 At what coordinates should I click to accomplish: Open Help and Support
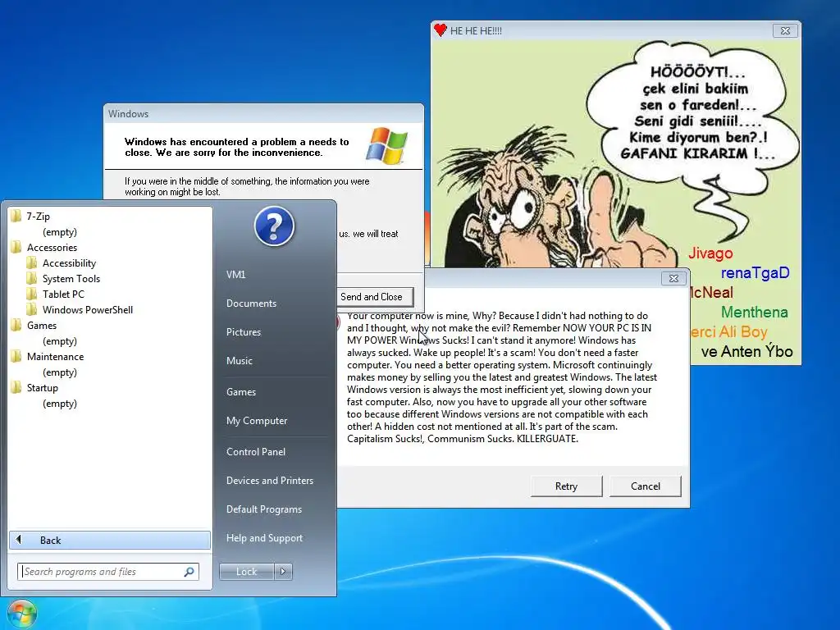[265, 538]
